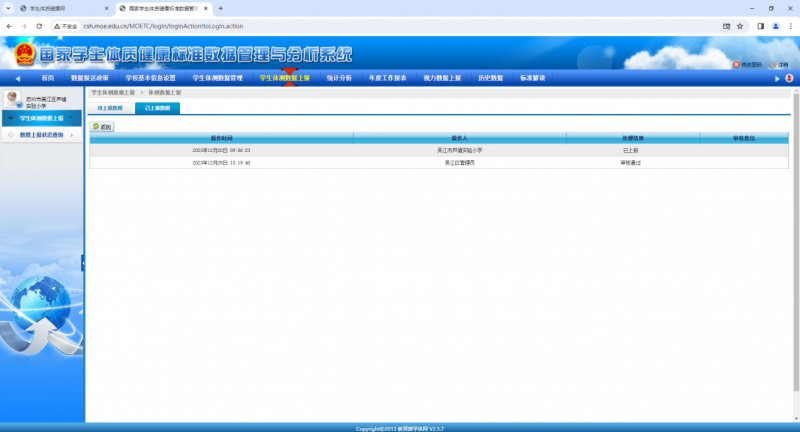Click the 返回 back button above table
The height and width of the screenshot is (432, 800).
click(x=102, y=127)
